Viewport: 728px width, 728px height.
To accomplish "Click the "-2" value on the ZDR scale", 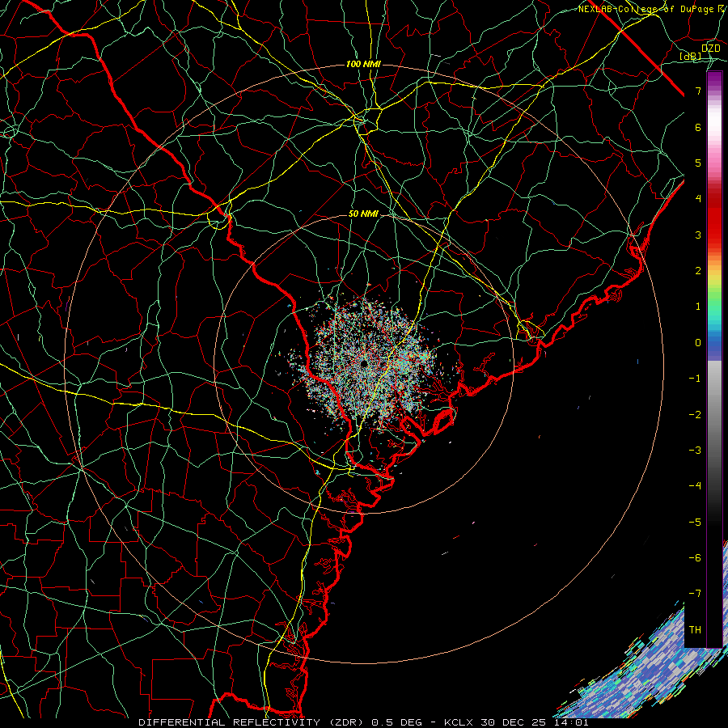I will coord(695,415).
